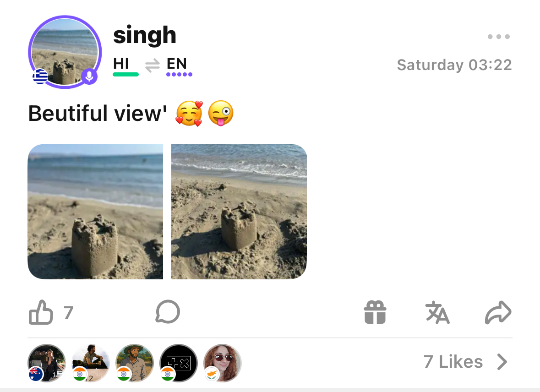Click the Greek flag badge on avatar
540x392 pixels.
pos(40,76)
